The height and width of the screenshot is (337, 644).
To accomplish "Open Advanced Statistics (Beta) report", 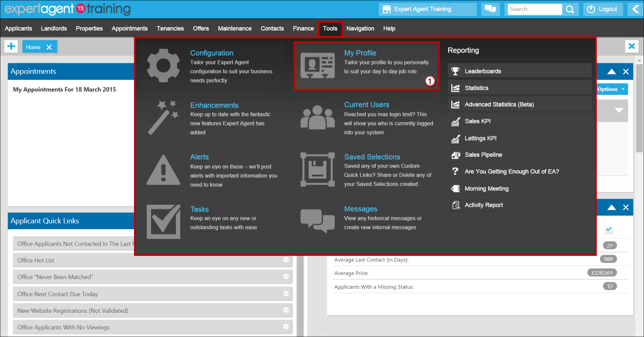I will (519, 104).
